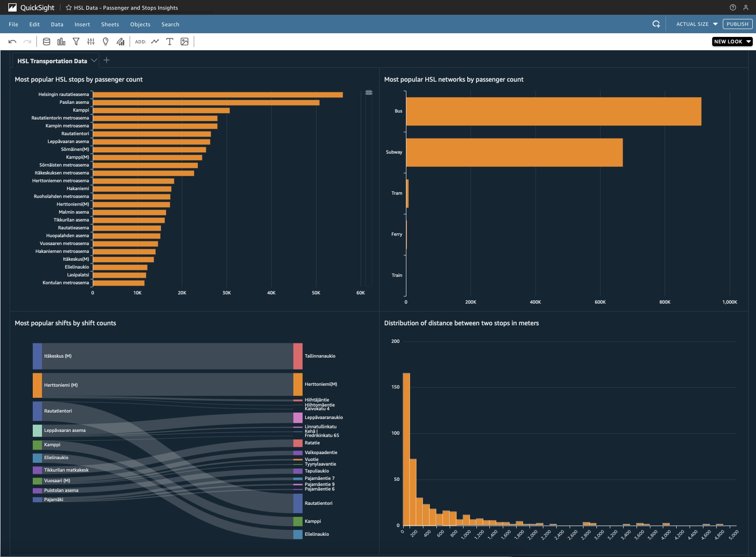Open the NEW LOOK dropdown
The image size is (756, 557).
tap(732, 42)
